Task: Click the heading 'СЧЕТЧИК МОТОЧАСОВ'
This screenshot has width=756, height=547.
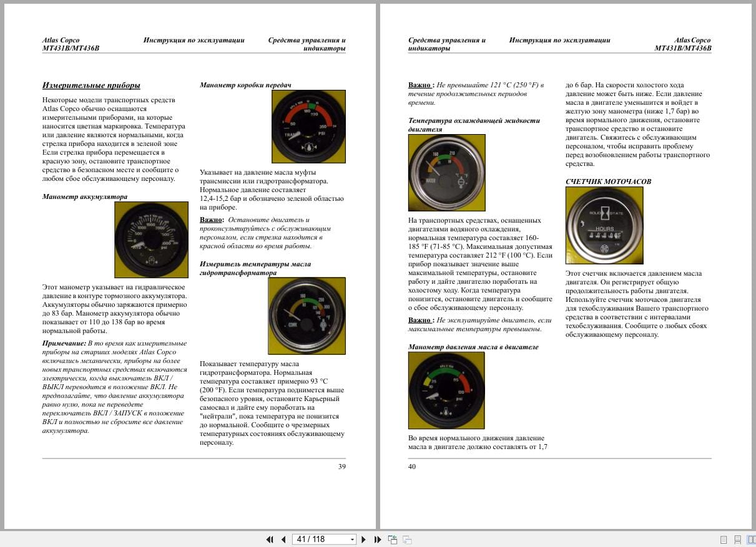Action: (x=608, y=182)
